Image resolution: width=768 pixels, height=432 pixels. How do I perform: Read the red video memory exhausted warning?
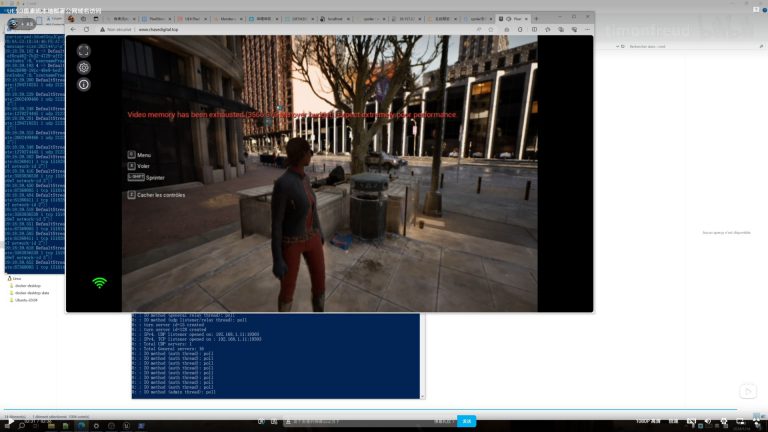coord(292,115)
